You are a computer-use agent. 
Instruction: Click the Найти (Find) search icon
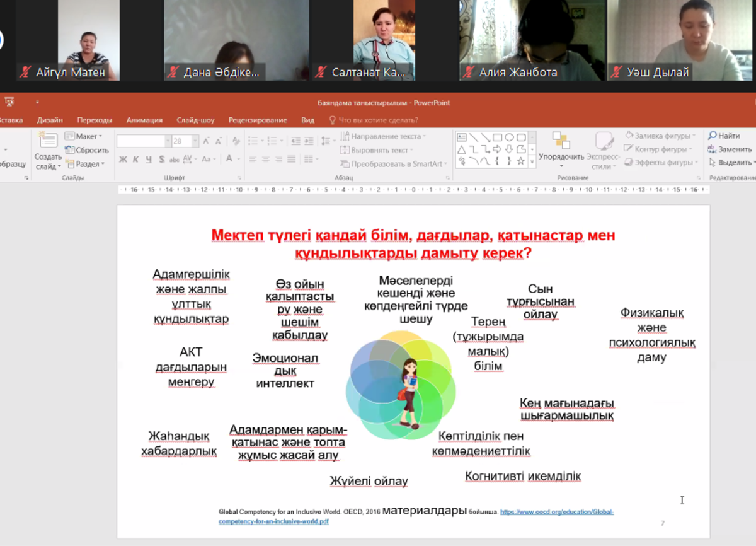(x=713, y=136)
